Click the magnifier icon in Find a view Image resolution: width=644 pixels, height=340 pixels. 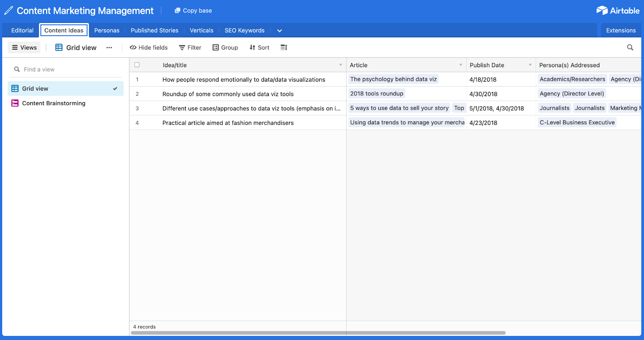pyautogui.click(x=17, y=69)
